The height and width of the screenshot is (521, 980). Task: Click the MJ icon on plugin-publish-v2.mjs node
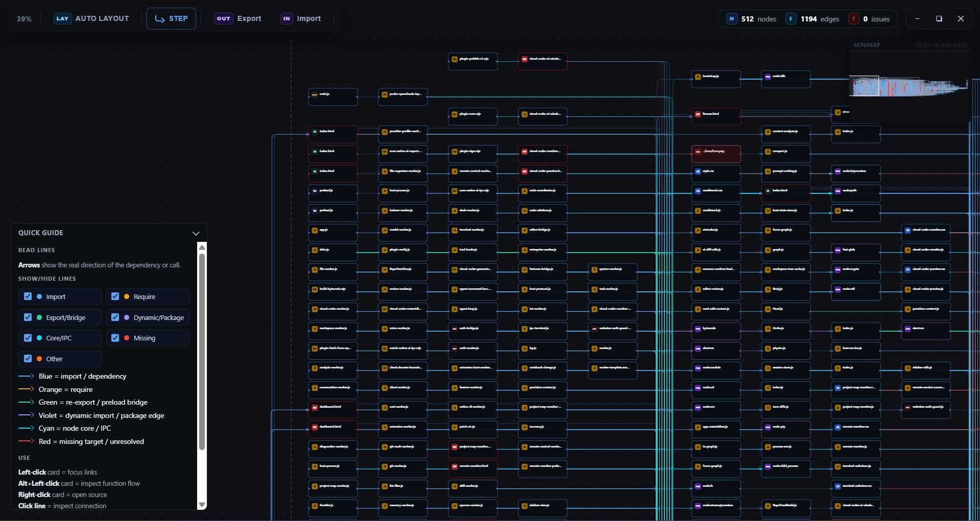click(455, 59)
